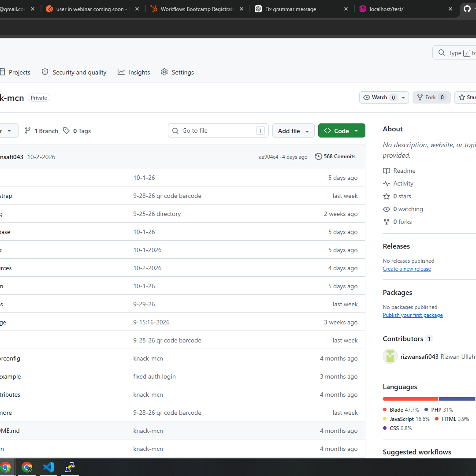Viewport: 476px width, 476px height.
Task: Fork this repository
Action: point(431,97)
